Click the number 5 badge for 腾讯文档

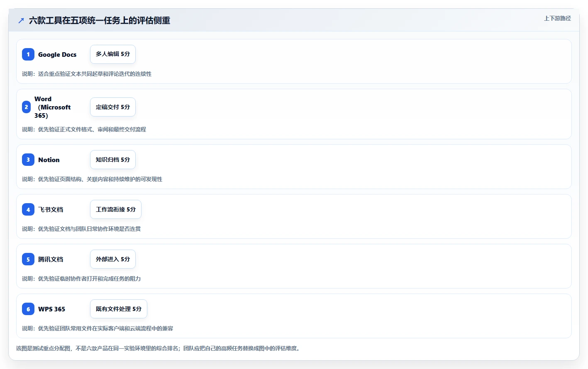coord(28,259)
